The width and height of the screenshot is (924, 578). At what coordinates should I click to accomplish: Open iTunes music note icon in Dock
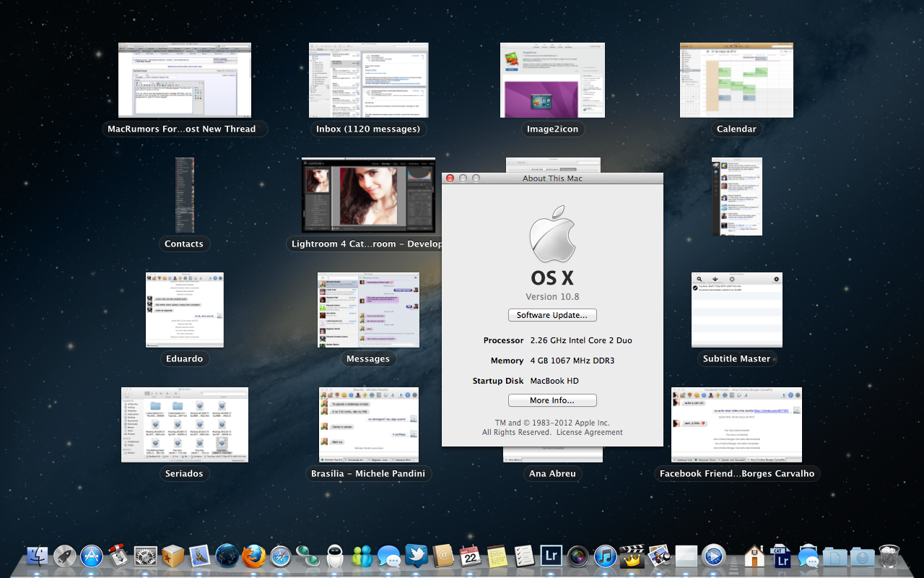605,556
